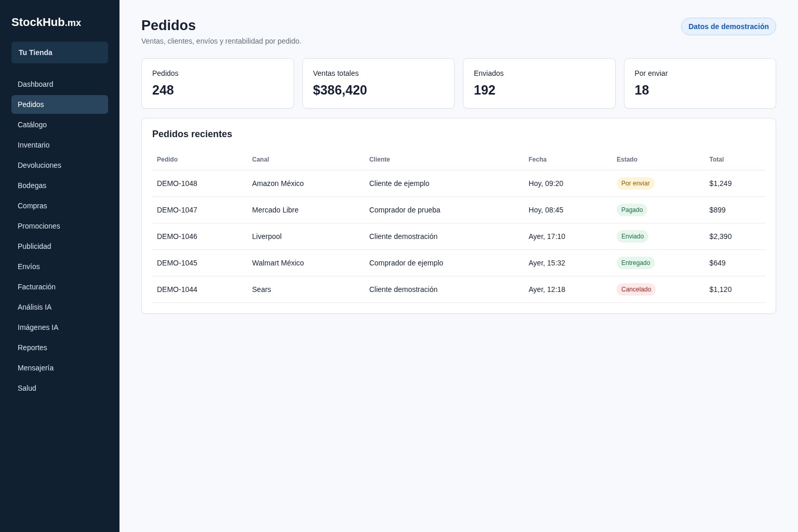Viewport: 798px width, 532px height.
Task: Open order DEMO-1048
Action: 177,183
